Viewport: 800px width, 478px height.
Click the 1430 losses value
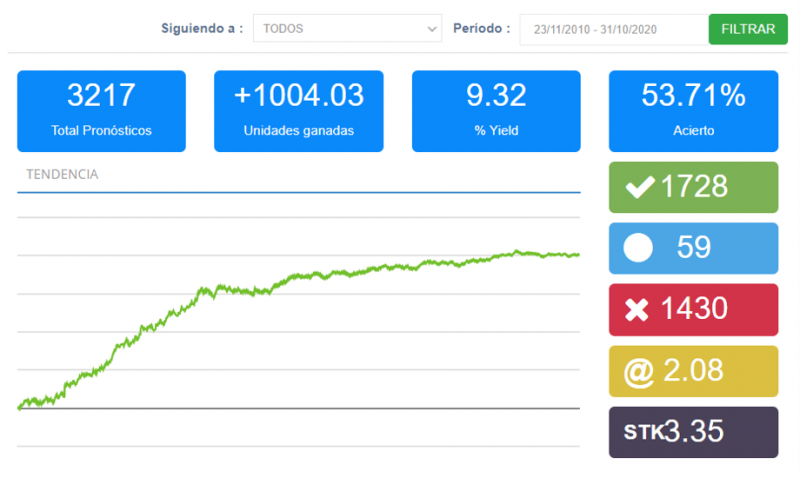tap(694, 309)
